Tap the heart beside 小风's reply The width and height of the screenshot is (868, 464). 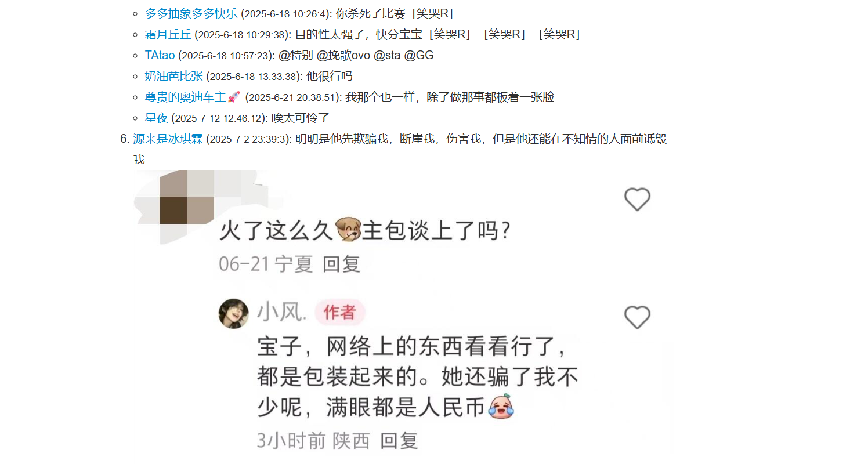point(637,317)
